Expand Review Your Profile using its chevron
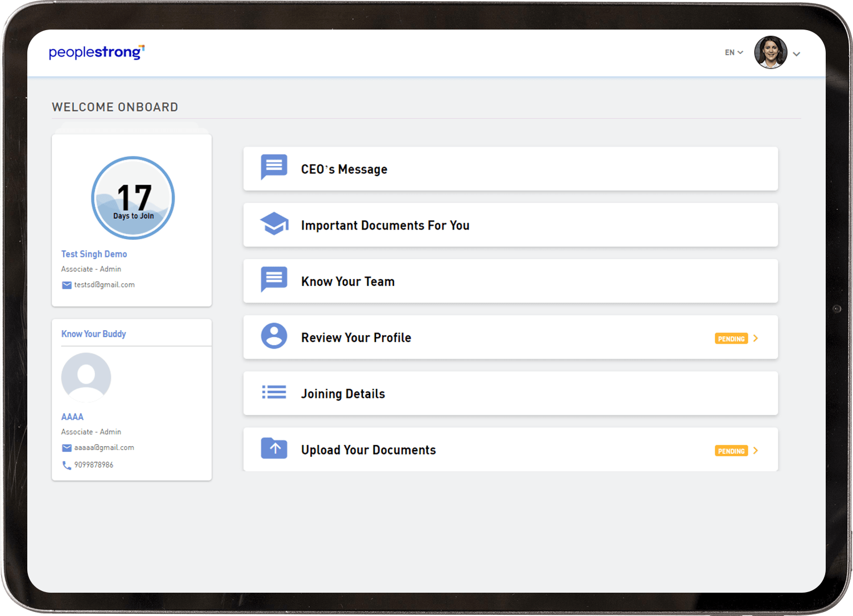The image size is (853, 616). [756, 338]
